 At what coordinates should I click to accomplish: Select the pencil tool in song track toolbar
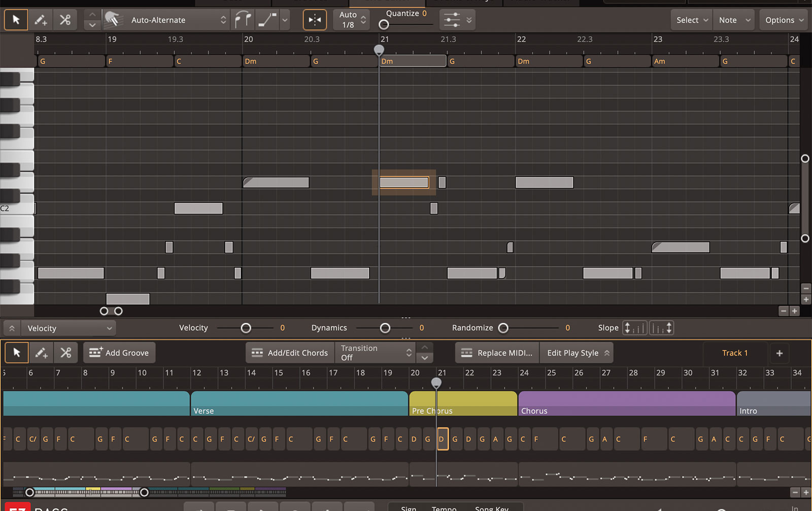(42, 353)
